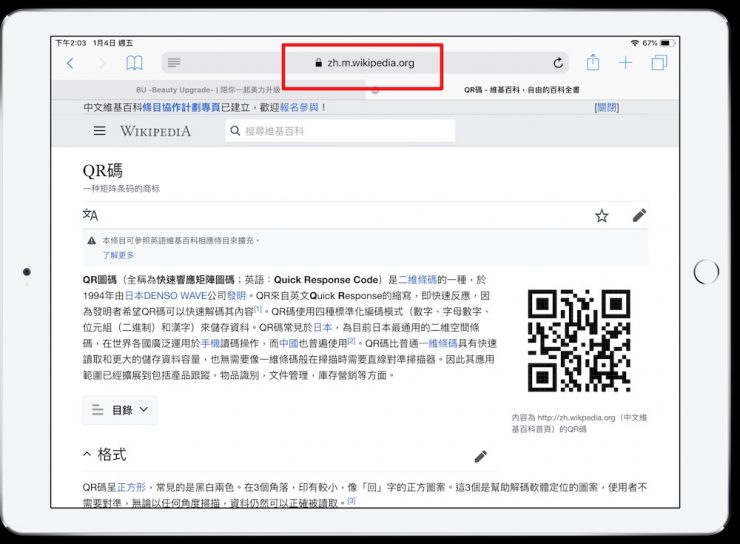740x544 pixels.
Task: Edit the article lead with pencil icon
Action: tap(639, 215)
